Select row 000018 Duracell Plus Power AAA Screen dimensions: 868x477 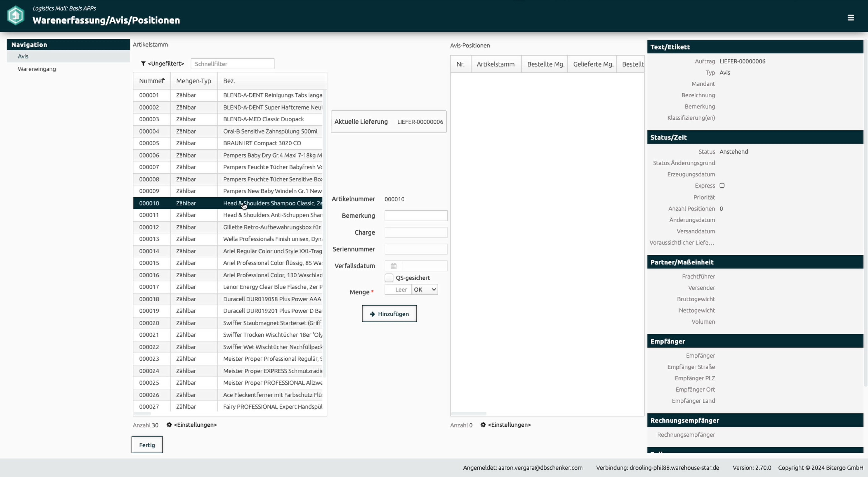pos(228,299)
